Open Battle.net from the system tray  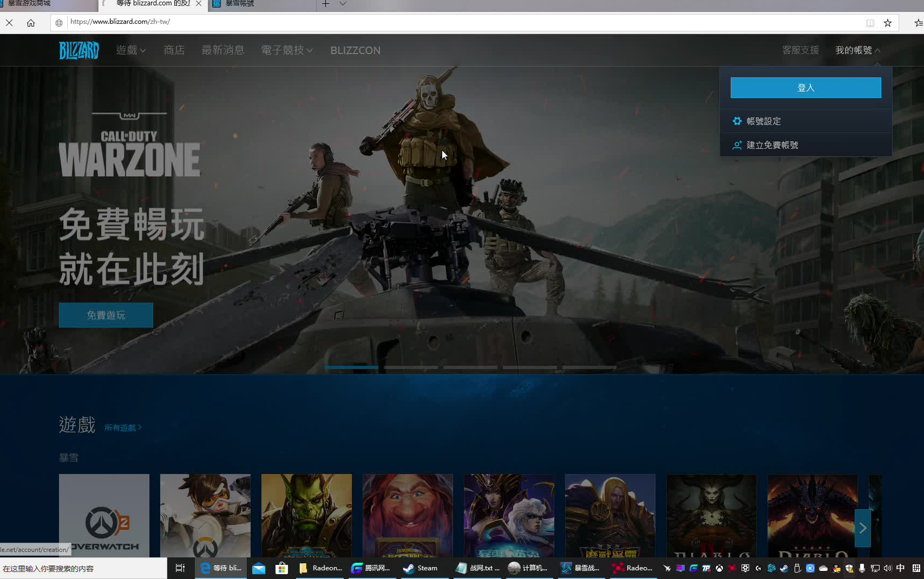pyautogui.click(x=771, y=569)
